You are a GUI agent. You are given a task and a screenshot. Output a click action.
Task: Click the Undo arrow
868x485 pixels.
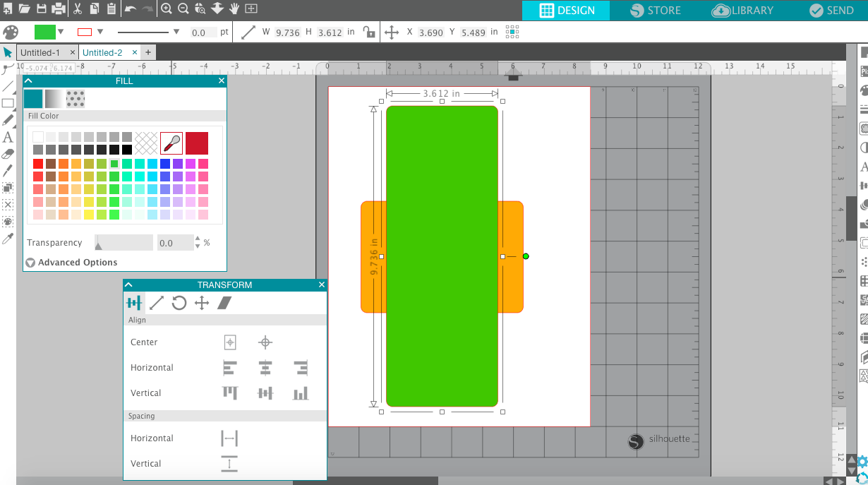tap(131, 9)
